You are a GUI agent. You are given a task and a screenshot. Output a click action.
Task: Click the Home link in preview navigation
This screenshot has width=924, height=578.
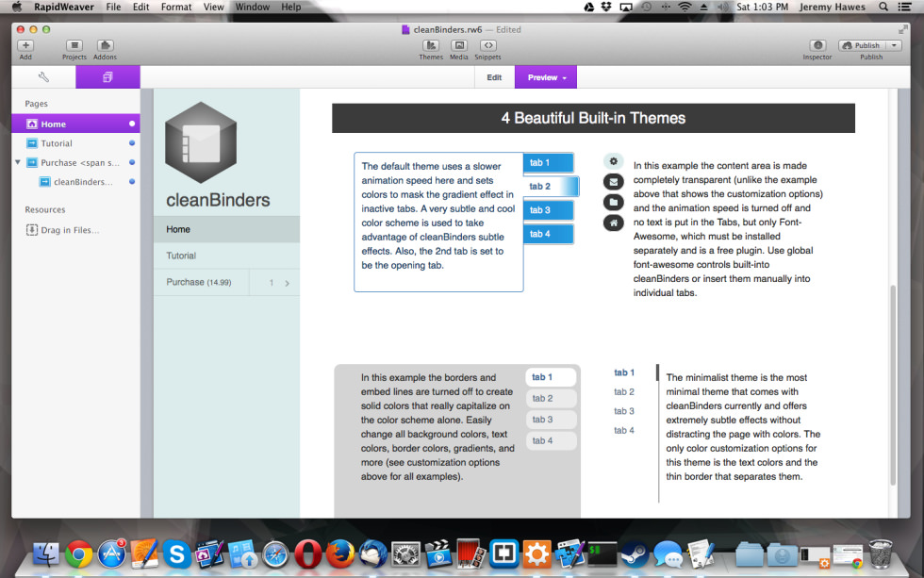226,229
